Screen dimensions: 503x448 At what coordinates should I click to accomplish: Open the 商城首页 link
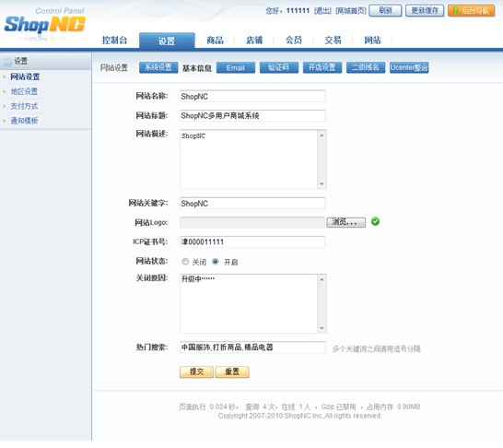pos(351,11)
